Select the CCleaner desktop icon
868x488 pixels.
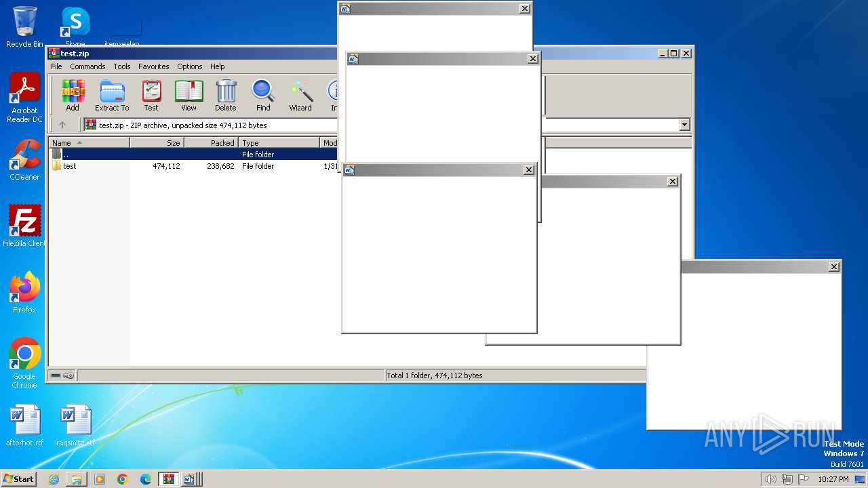pos(24,160)
